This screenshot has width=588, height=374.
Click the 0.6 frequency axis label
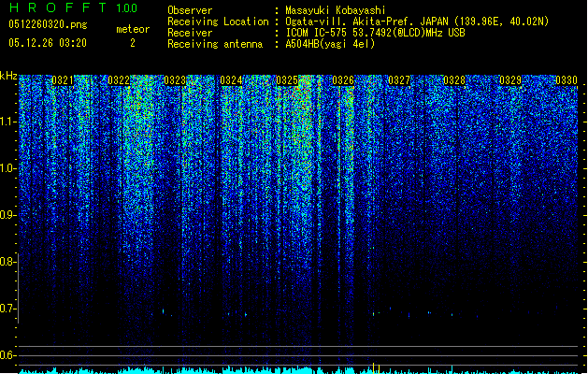8,355
